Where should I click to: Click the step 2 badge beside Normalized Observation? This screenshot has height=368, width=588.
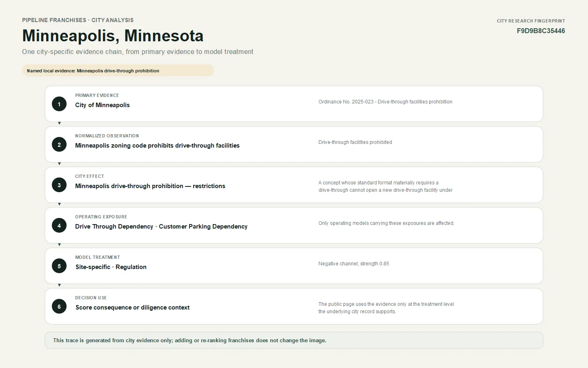tap(59, 144)
